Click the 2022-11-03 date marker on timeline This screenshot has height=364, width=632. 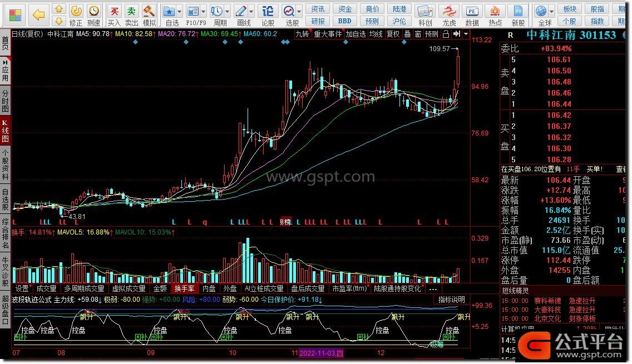click(321, 353)
